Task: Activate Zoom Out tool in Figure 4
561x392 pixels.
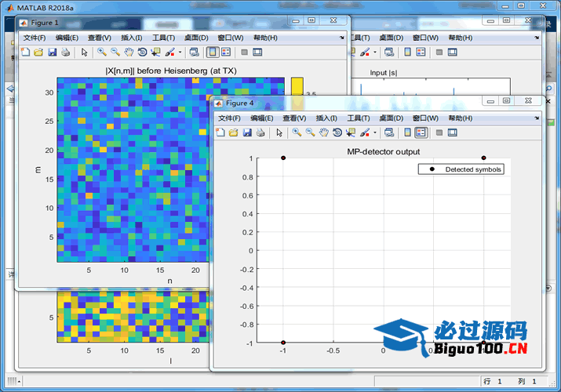Action: point(310,132)
